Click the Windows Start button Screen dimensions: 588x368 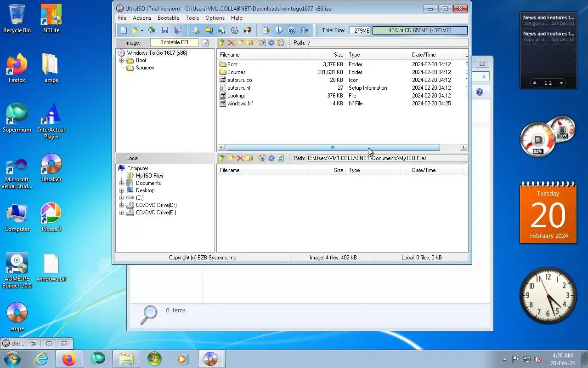[11, 359]
